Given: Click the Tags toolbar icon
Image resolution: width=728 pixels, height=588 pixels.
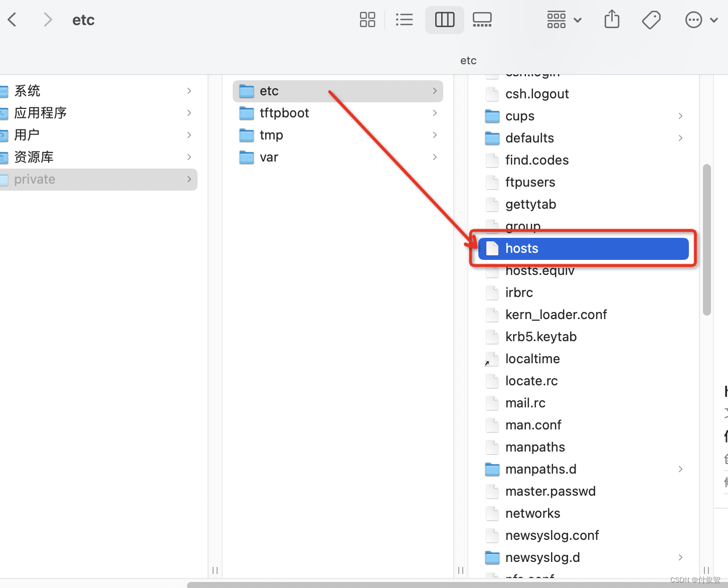Looking at the screenshot, I should (x=651, y=20).
